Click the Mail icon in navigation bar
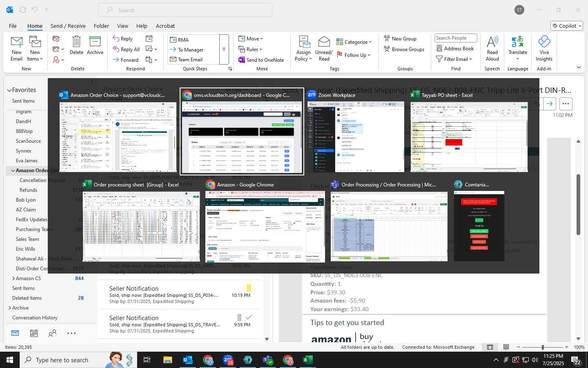 [x=15, y=333]
